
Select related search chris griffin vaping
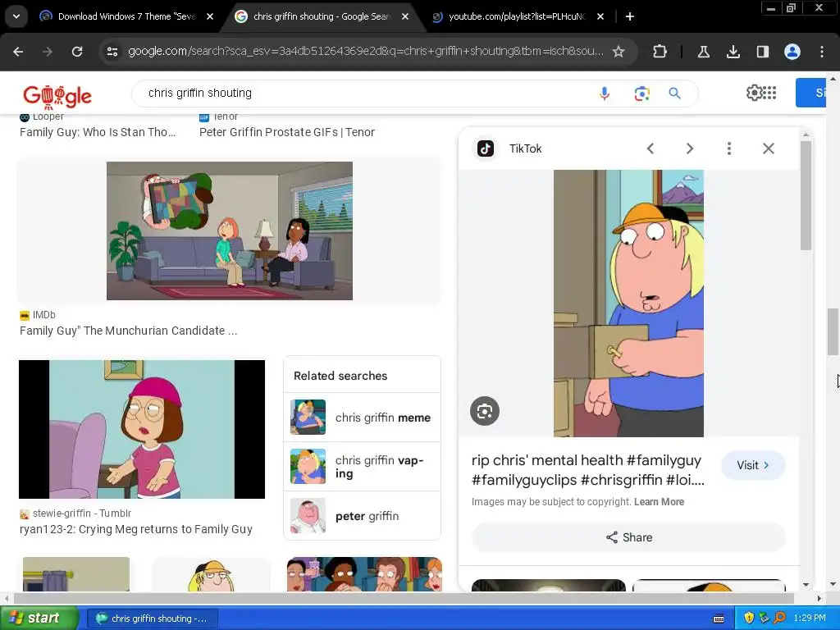point(362,467)
